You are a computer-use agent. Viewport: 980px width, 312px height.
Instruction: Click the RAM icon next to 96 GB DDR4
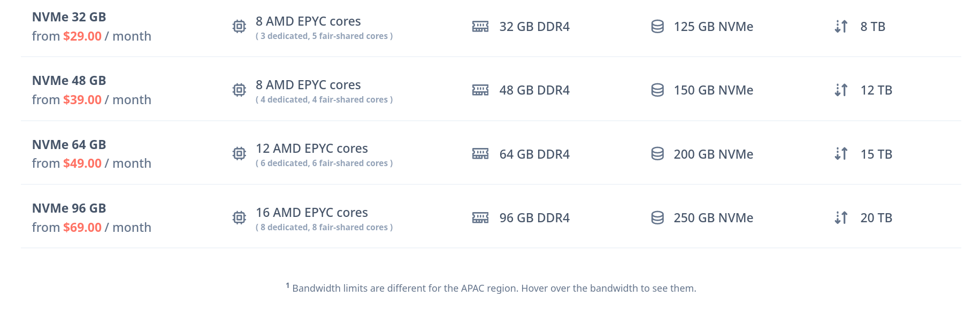[480, 217]
